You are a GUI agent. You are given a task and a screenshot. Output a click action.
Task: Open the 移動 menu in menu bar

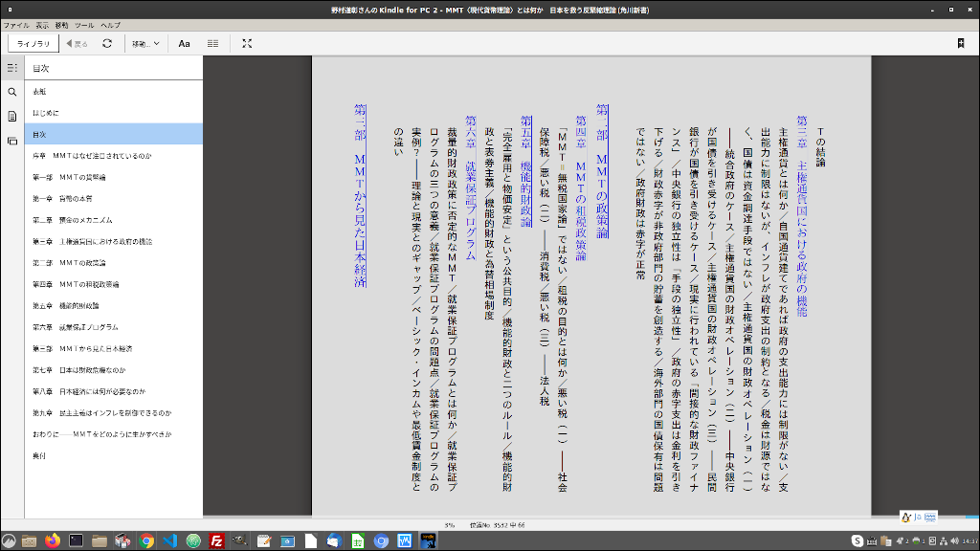(61, 26)
